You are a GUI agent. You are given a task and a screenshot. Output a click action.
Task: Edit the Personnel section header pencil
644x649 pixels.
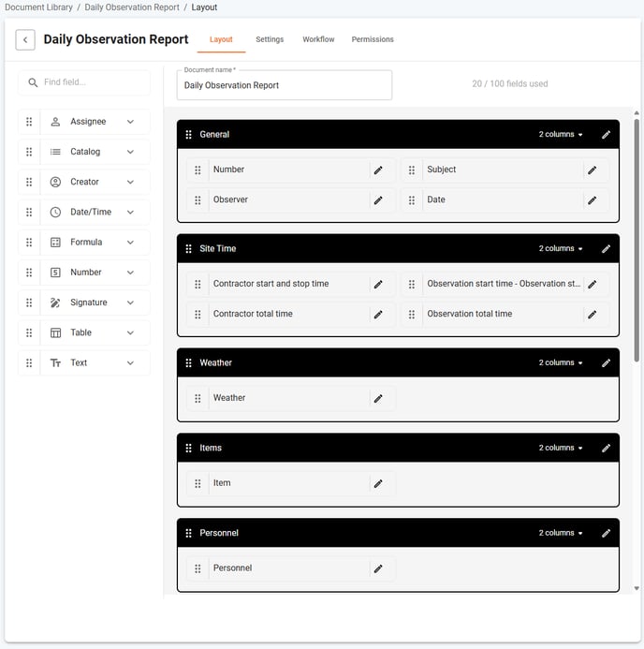[606, 533]
